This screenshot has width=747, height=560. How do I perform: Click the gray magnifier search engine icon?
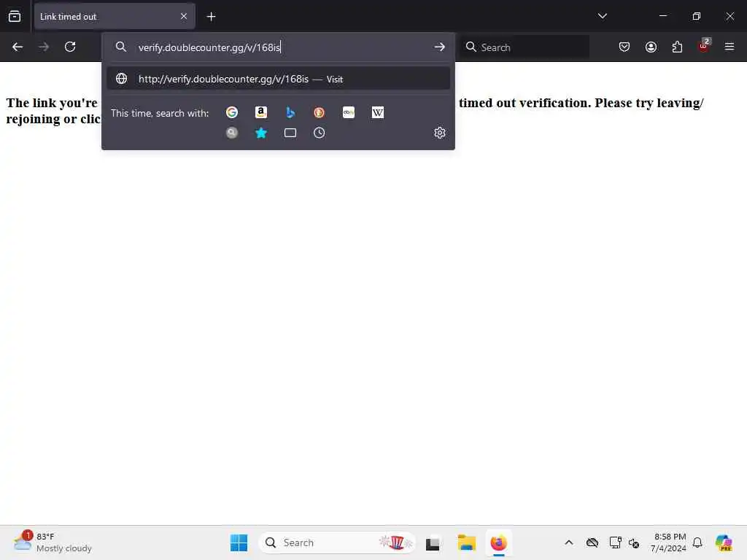point(232,133)
